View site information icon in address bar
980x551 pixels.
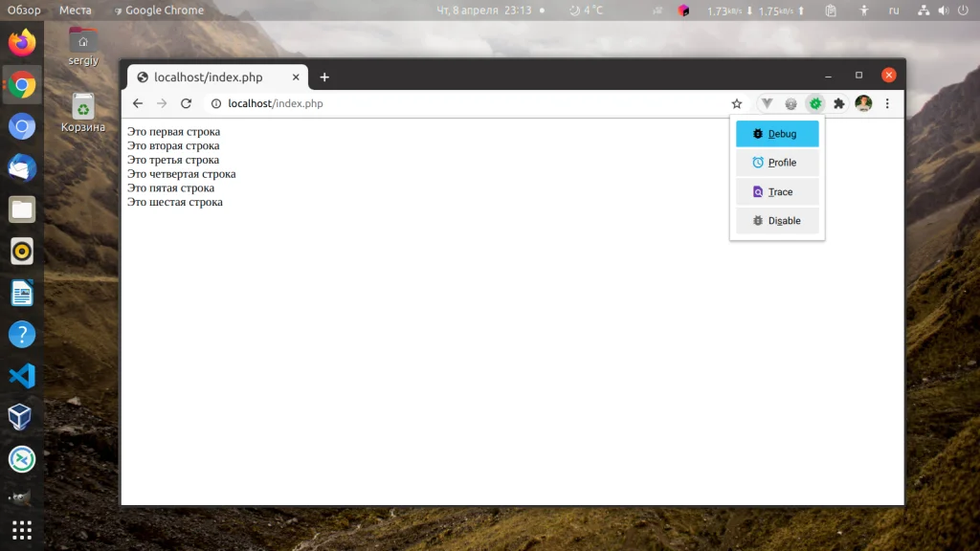216,103
